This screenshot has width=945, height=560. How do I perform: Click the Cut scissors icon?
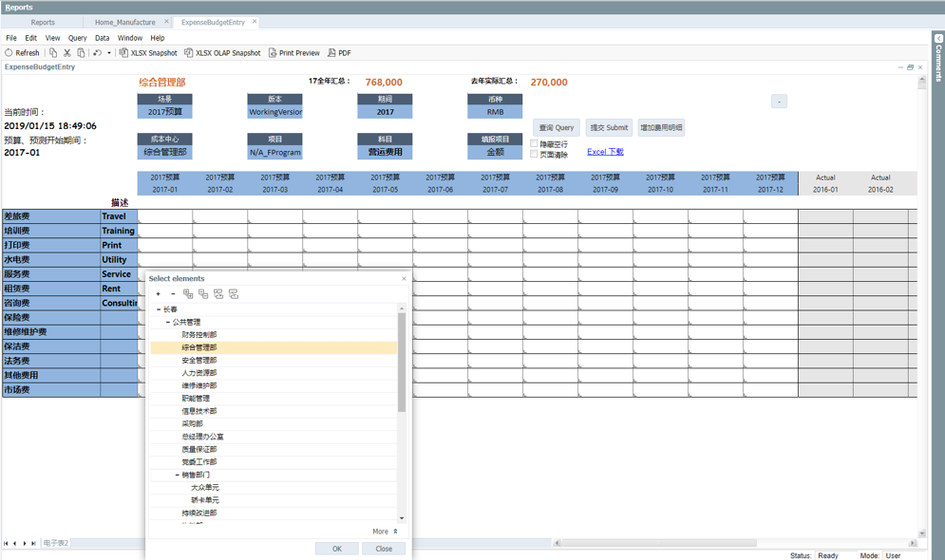(x=66, y=53)
